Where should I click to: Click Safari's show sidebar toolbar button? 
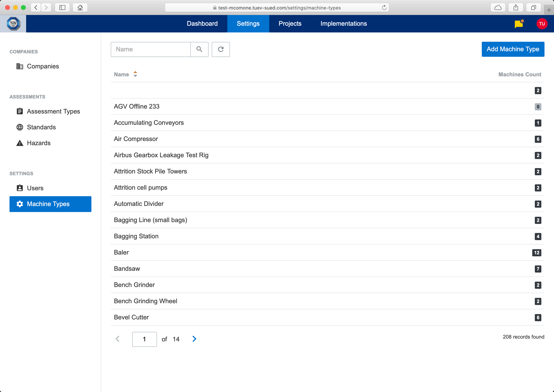point(62,8)
